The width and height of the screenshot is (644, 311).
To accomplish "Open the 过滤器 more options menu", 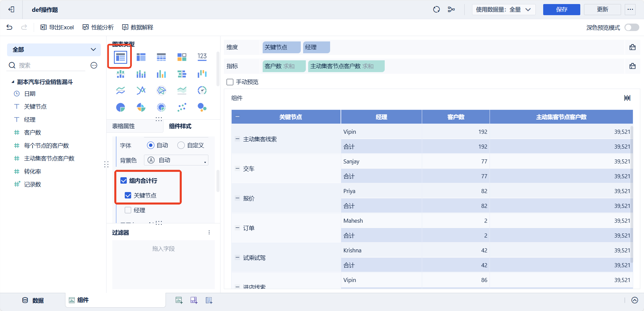I will [209, 232].
